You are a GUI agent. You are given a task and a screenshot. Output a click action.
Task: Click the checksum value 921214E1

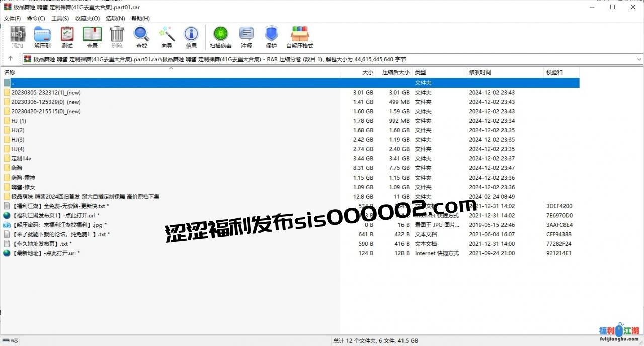[x=559, y=253]
